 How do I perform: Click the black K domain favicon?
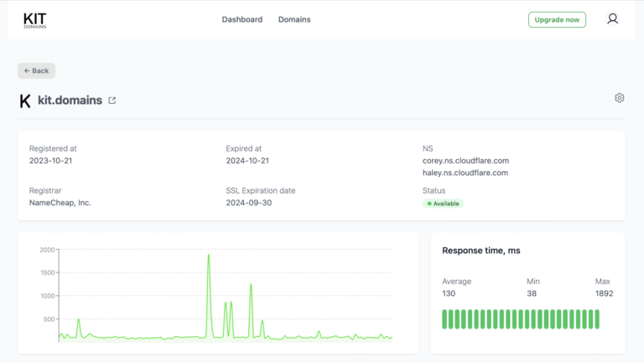tap(25, 101)
